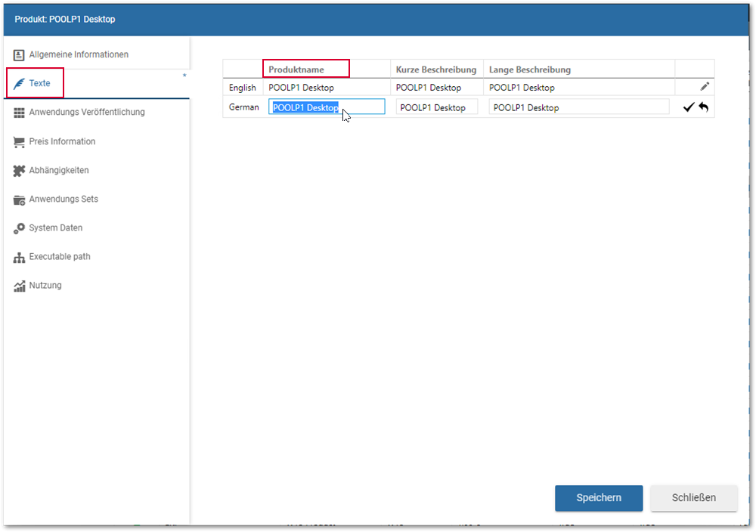
Task: Click English Produktname cell POOLP1 Desktop
Action: tap(301, 88)
